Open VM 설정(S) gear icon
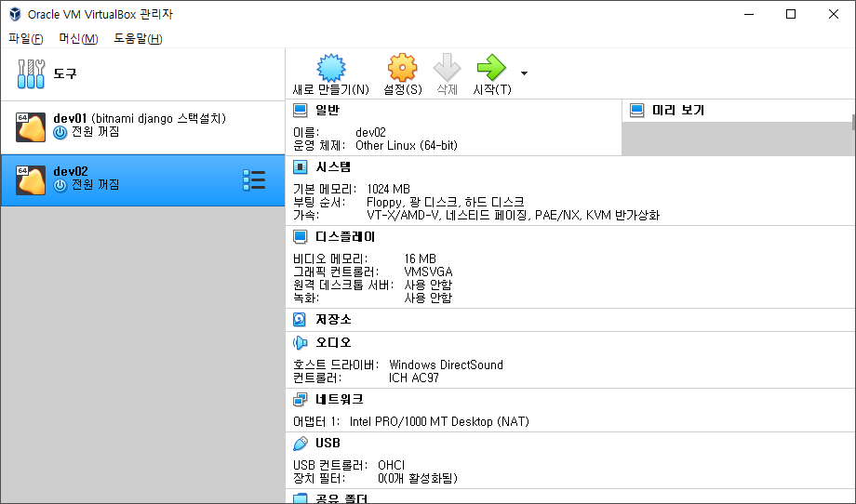 click(402, 68)
